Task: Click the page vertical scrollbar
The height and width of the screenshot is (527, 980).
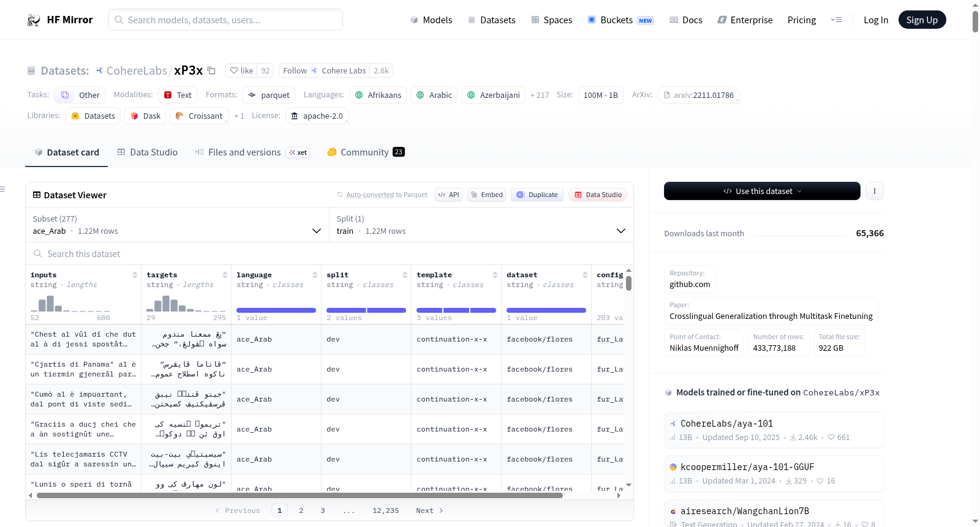Action: pyautogui.click(x=975, y=21)
